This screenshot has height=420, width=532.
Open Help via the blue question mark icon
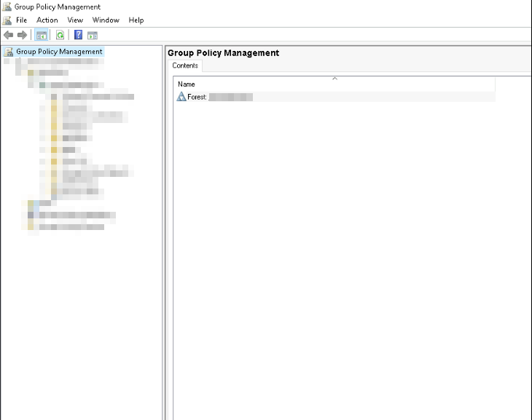click(78, 35)
